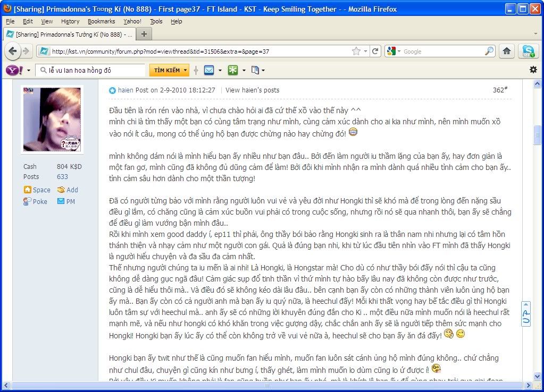Open haien's profile from the username link

(125, 90)
